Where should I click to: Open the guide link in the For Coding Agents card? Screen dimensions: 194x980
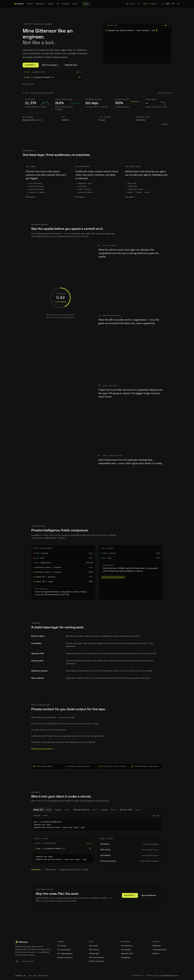130,197
